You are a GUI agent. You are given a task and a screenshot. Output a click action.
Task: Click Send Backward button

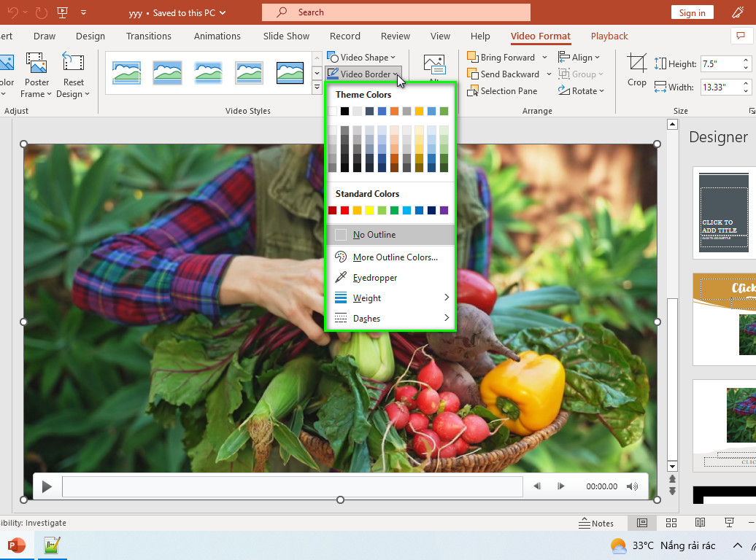pos(503,74)
